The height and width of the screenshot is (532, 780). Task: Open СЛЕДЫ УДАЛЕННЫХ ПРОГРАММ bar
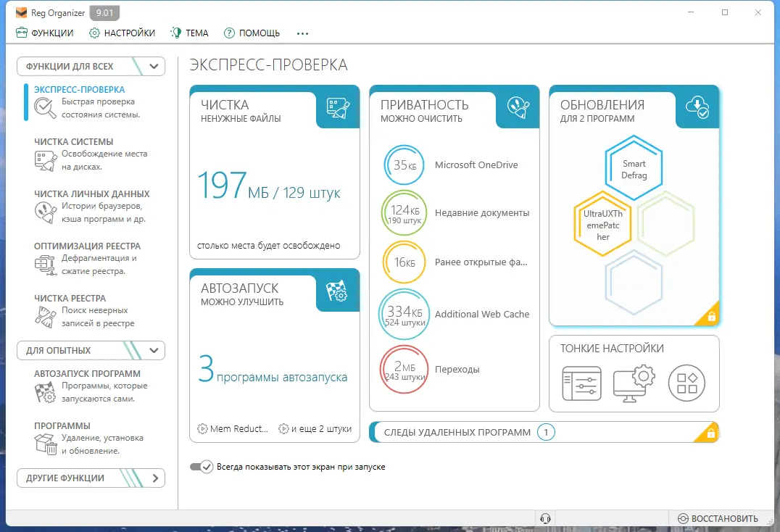click(544, 433)
